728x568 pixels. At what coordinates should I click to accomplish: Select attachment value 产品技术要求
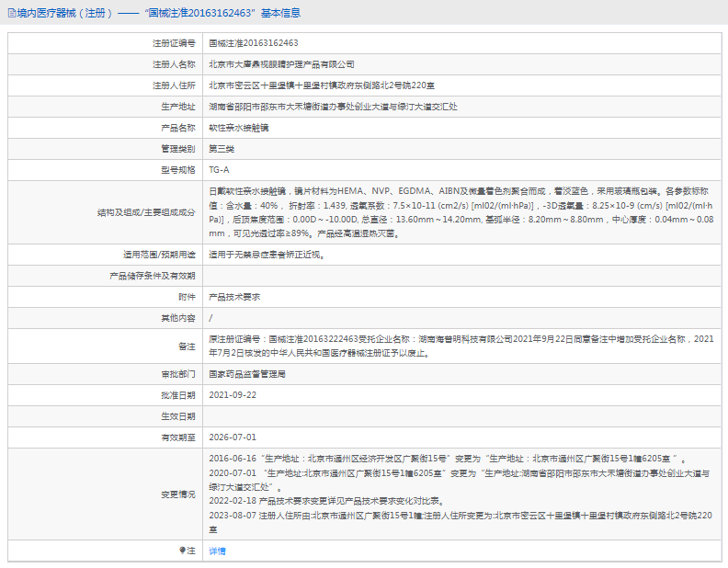[234, 297]
